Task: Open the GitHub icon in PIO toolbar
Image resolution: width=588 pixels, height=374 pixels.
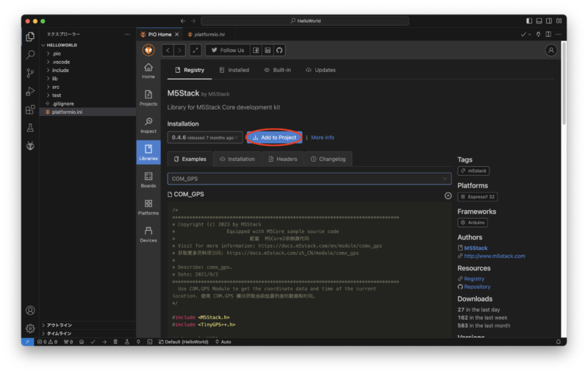Action: 279,50
